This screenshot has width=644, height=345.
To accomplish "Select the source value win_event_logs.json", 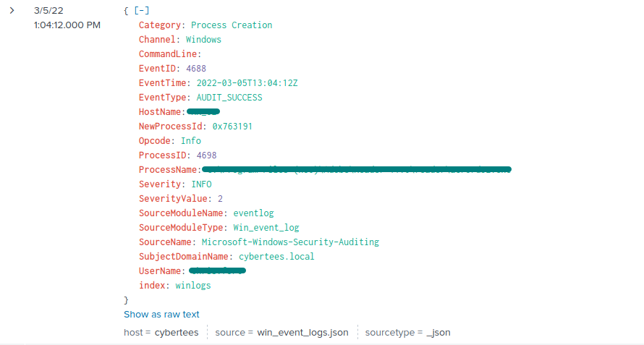I will tap(302, 333).
